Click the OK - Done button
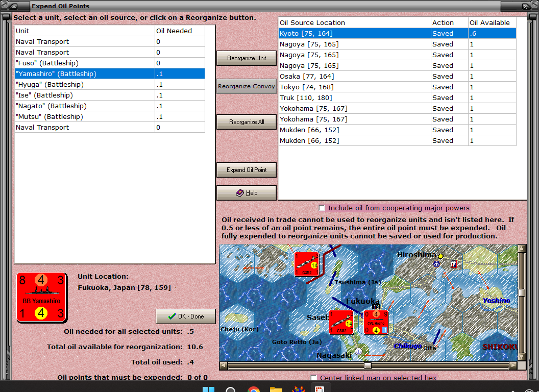This screenshot has height=392, width=539. click(185, 316)
